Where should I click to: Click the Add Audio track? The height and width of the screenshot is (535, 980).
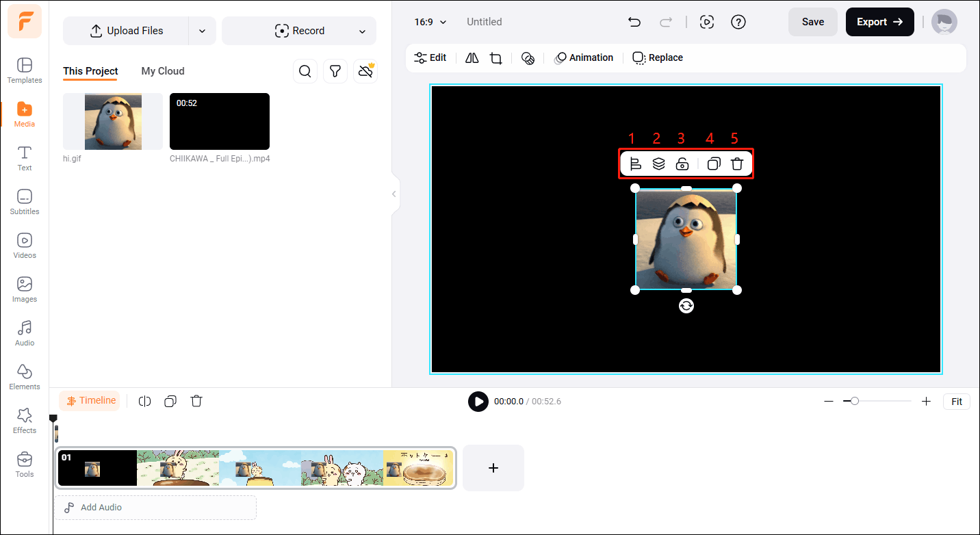coord(155,508)
